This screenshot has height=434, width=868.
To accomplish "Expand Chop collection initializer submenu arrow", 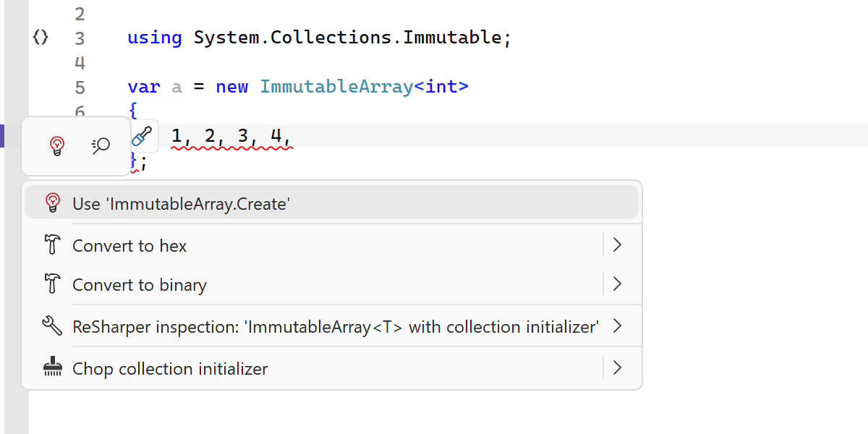I will pos(617,369).
